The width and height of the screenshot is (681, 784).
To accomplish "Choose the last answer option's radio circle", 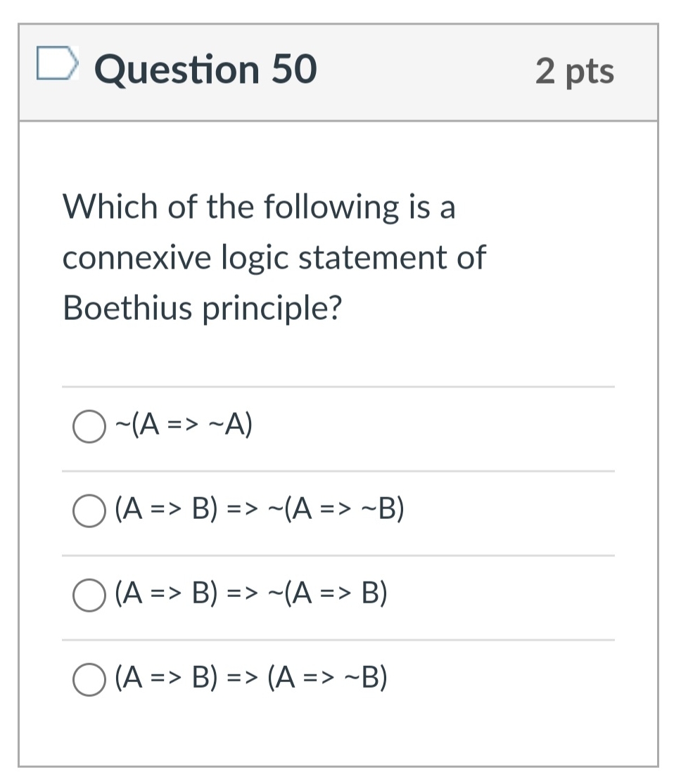I will [89, 679].
